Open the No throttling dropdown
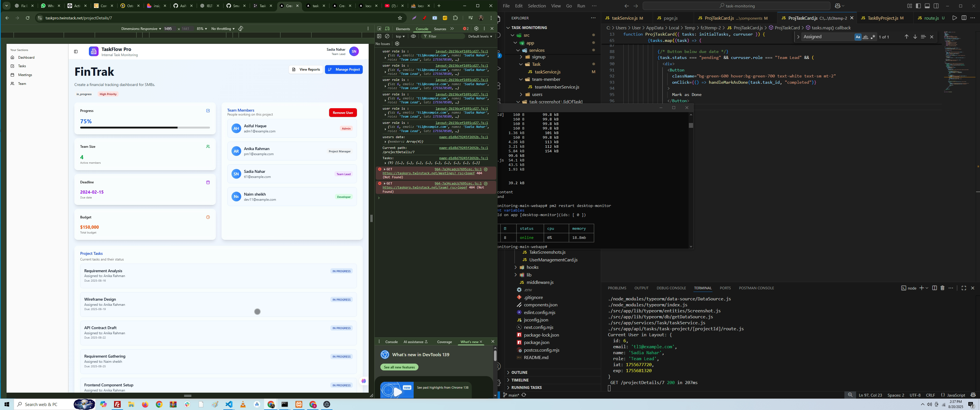The height and width of the screenshot is (410, 980). (222, 28)
